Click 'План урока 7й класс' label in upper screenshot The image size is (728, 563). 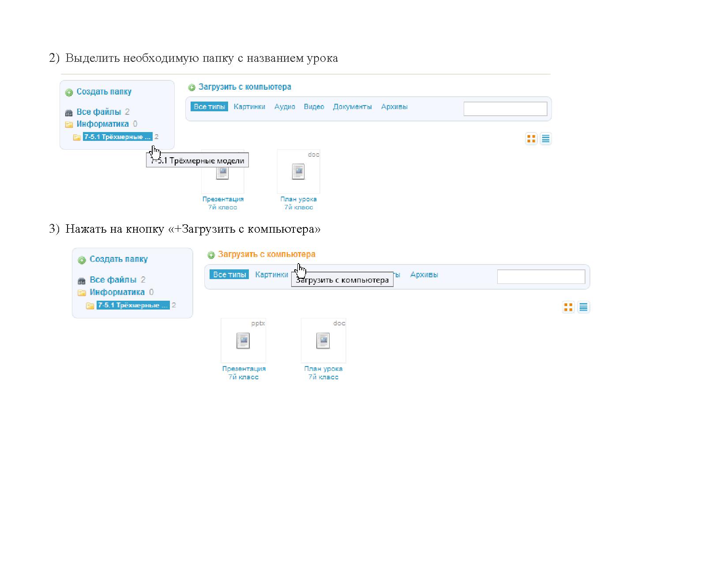pyautogui.click(x=299, y=203)
